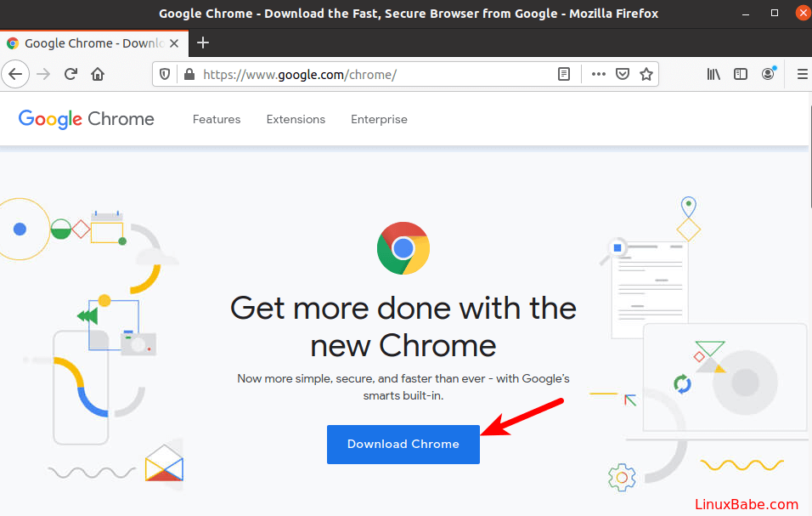Open the Enterprise section menu
Viewport: 812px width, 516px height.
click(x=379, y=119)
